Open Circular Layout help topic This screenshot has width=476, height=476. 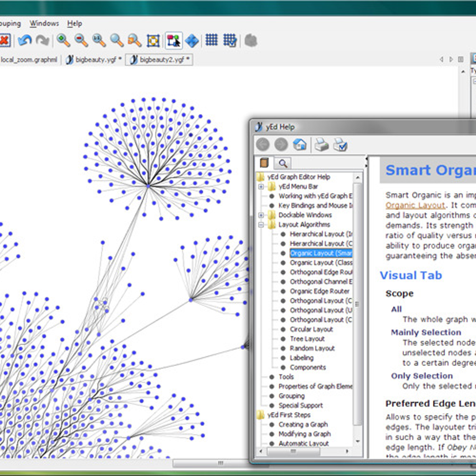311,329
